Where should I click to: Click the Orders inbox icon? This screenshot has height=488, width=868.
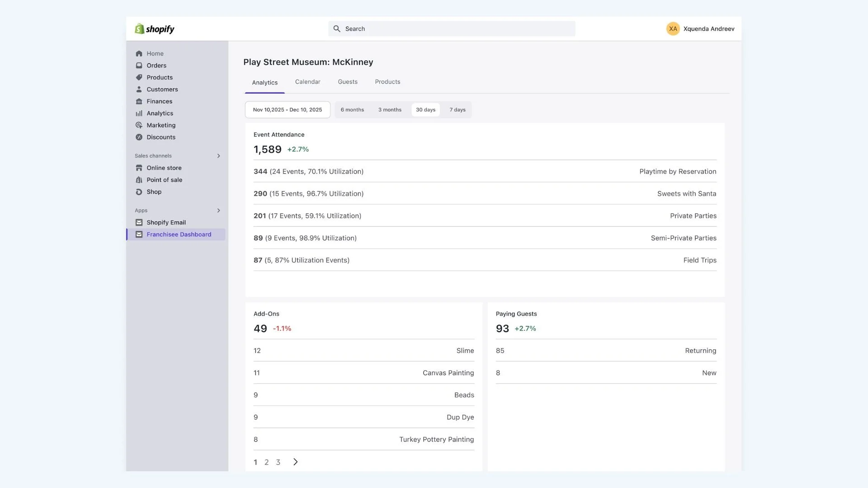point(139,66)
